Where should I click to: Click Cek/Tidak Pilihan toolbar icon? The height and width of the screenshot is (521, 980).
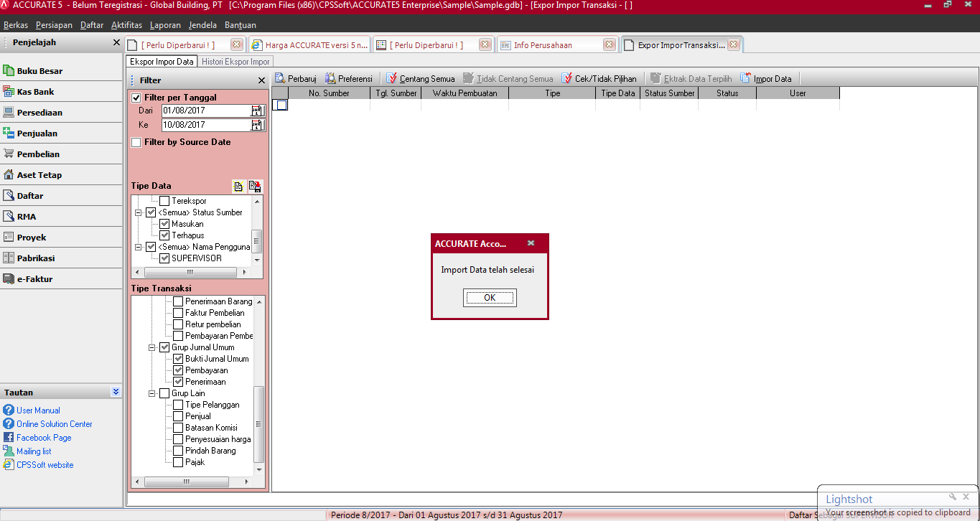pos(567,79)
